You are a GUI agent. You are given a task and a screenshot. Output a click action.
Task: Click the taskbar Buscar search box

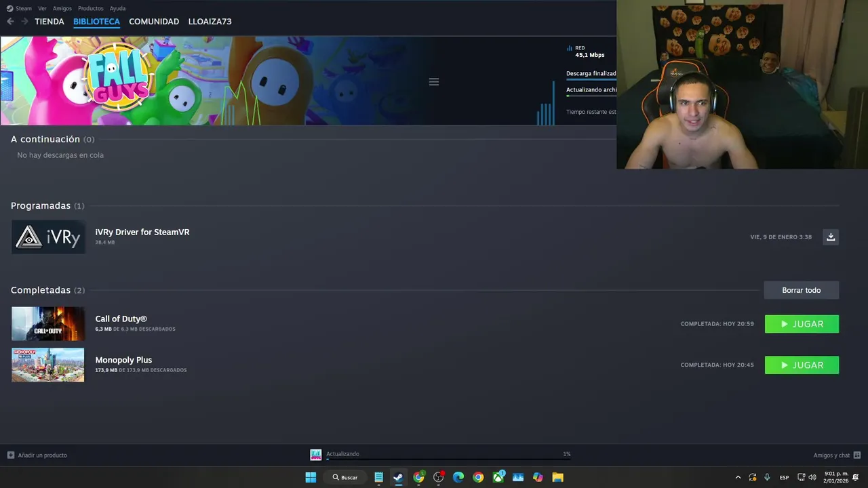point(346,477)
